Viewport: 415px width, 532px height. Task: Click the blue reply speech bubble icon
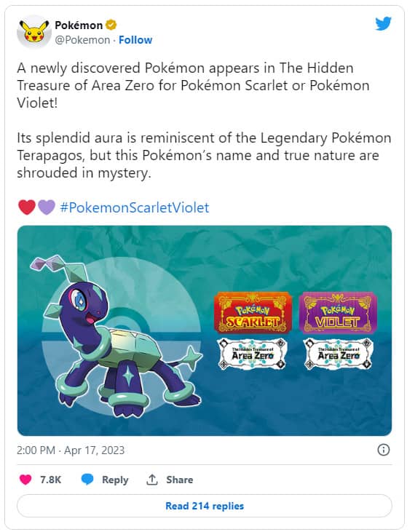pos(87,480)
